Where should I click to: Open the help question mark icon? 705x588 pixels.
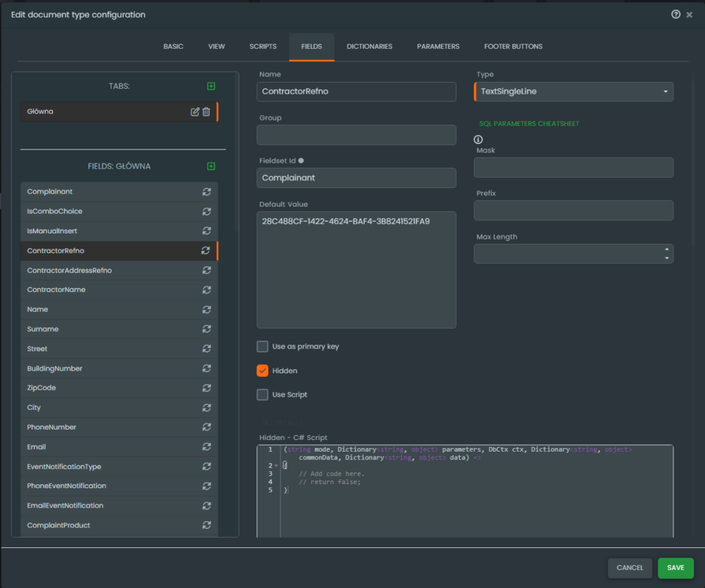[x=675, y=14]
